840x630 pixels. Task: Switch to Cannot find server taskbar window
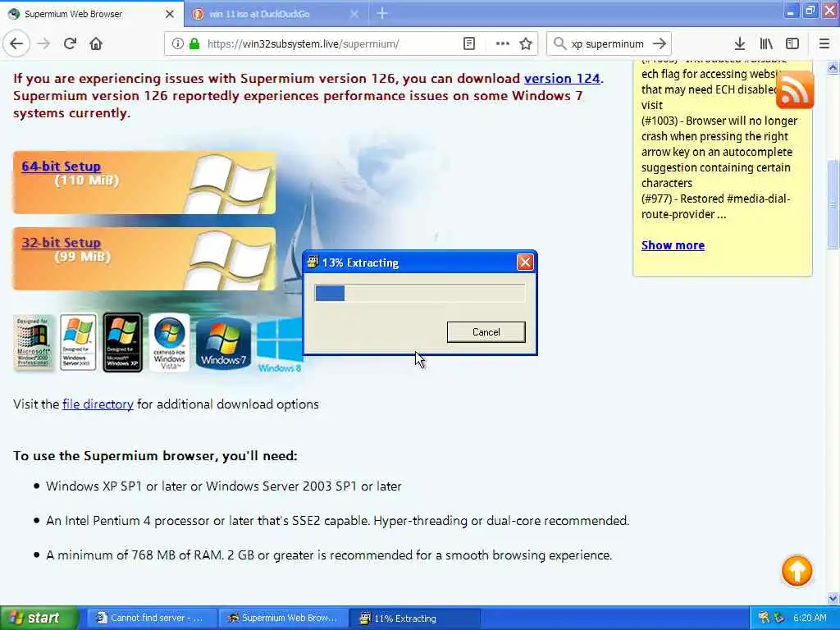(x=152, y=619)
